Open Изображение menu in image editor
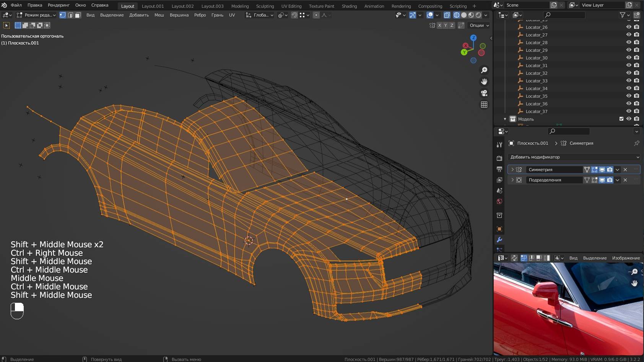 626,258
